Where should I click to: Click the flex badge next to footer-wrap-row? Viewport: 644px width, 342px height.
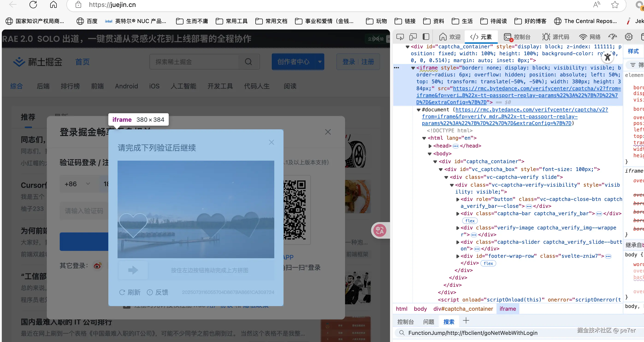[488, 263]
